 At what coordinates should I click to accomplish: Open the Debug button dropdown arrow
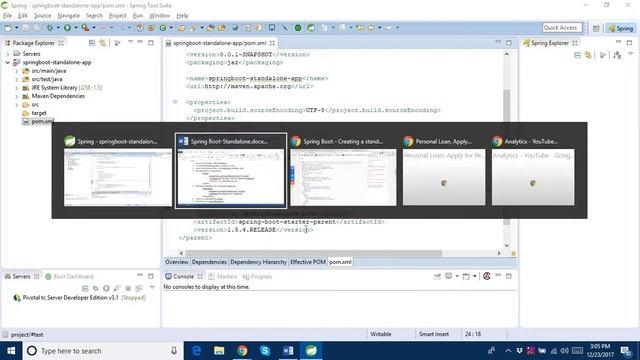coord(58,28)
